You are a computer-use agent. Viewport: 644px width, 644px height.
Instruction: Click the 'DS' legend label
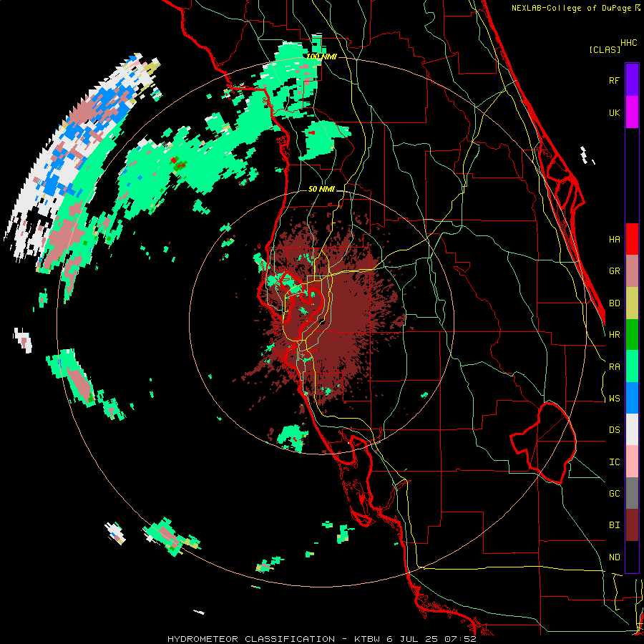click(x=614, y=430)
